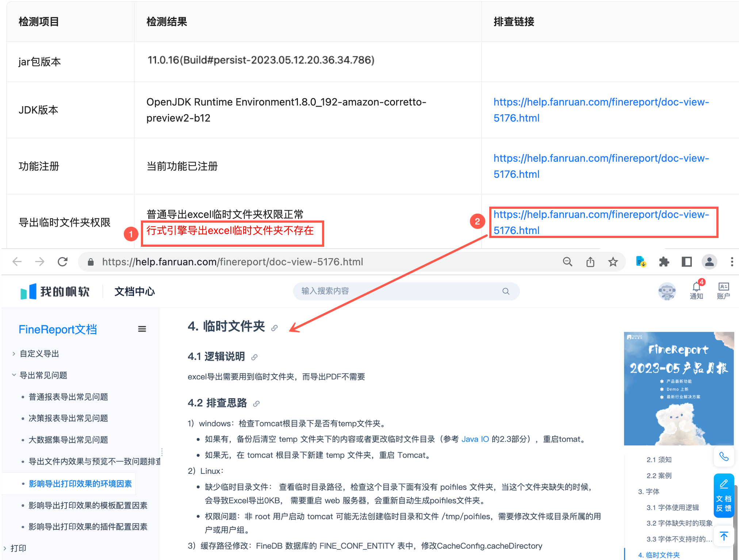Click the browser back arrow
Screen dimensions: 739x560
coord(17,262)
